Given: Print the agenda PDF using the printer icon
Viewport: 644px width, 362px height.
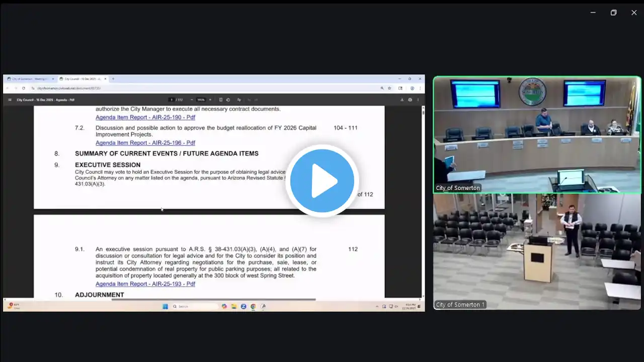Looking at the screenshot, I should [x=410, y=100].
